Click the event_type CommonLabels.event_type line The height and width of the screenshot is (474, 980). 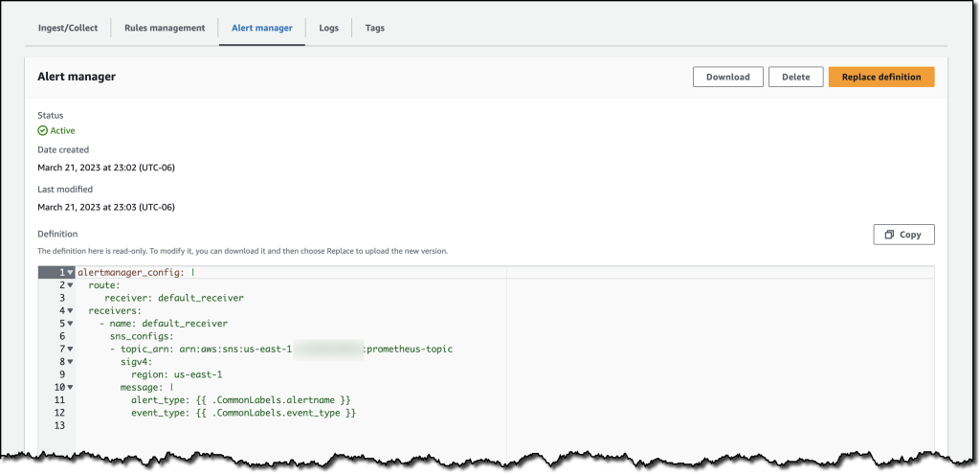pyautogui.click(x=243, y=414)
